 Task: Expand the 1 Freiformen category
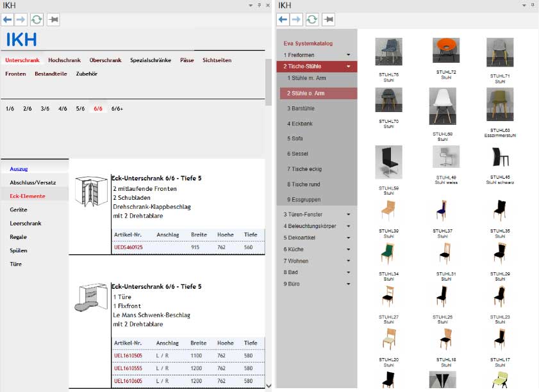(348, 55)
